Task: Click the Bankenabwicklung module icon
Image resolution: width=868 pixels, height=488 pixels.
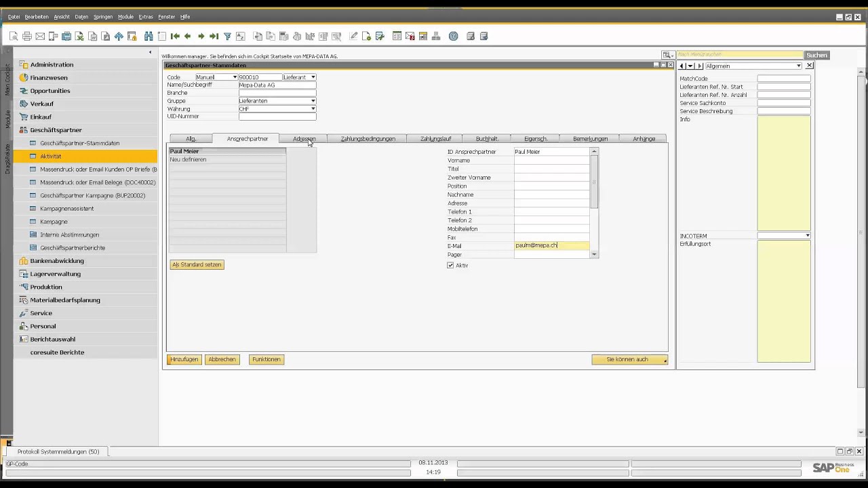Action: (x=24, y=260)
